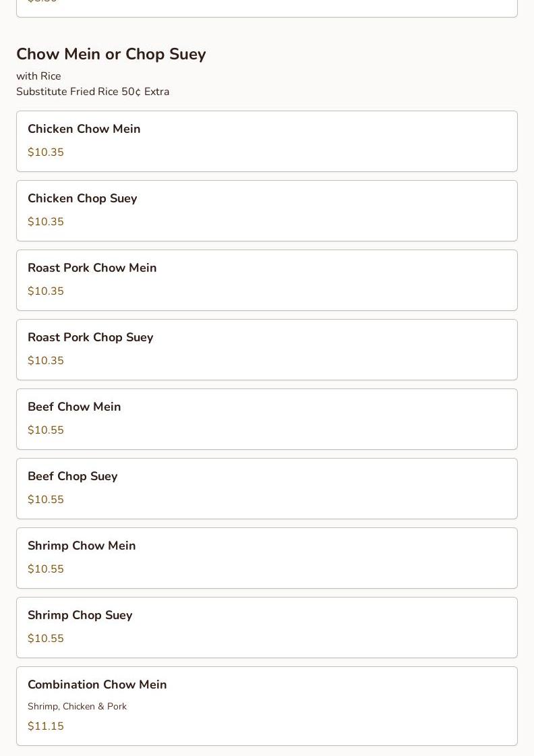Click the price under Chicken Chop Suey

coord(46,222)
